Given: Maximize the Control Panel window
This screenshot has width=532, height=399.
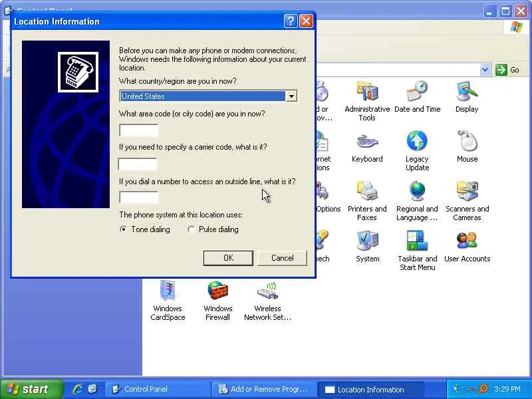Looking at the screenshot, I should pyautogui.click(x=505, y=11).
